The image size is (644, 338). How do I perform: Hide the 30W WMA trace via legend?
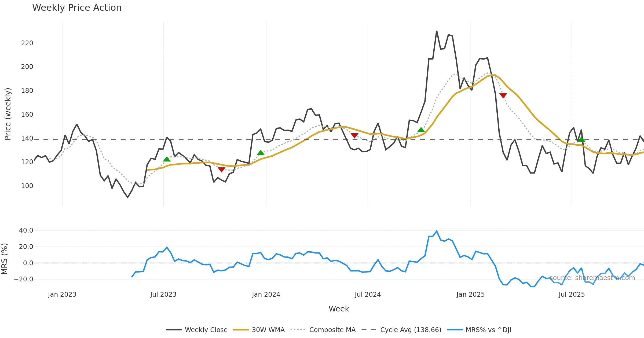(268, 330)
